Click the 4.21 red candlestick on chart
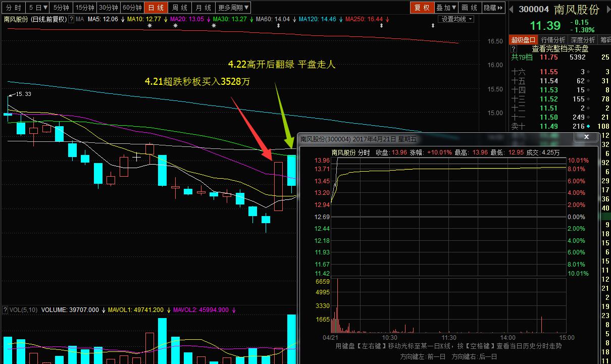Screen dimensions: 611x364 [x=278, y=186]
